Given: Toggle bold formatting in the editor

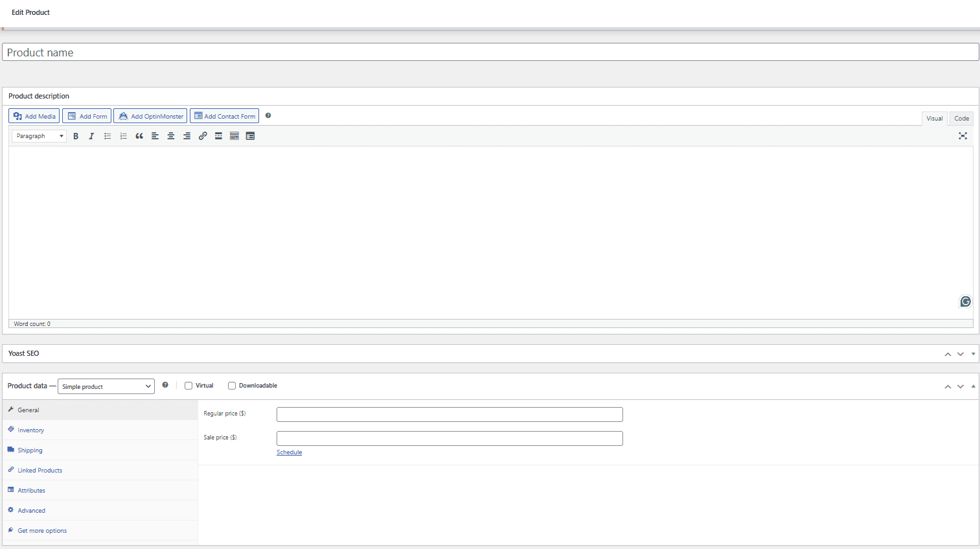Looking at the screenshot, I should tap(76, 135).
